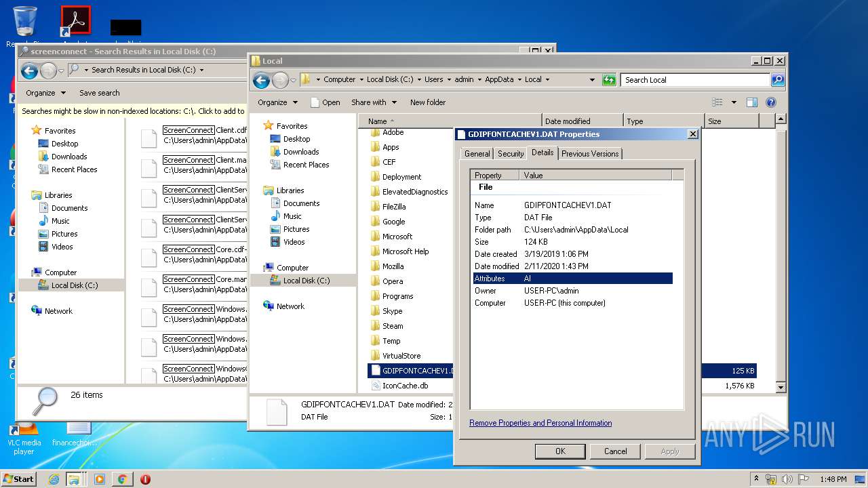Image resolution: width=868 pixels, height=488 pixels.
Task: Open Windows Explorer taskbar icon
Action: (73, 479)
